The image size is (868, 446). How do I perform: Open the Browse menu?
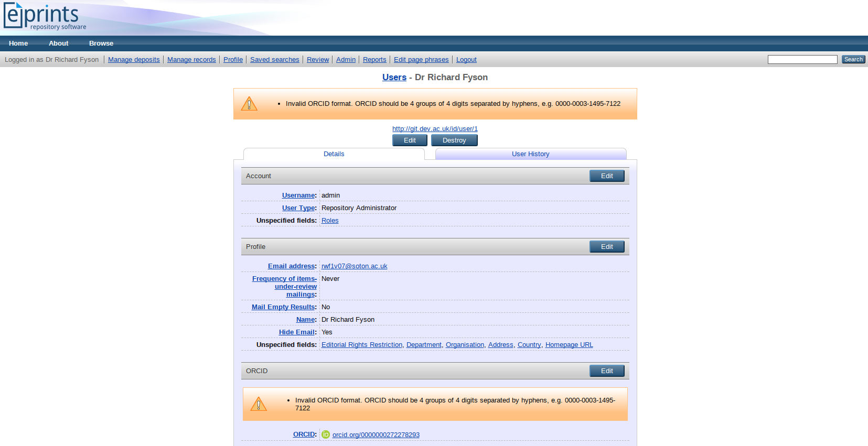[x=101, y=43]
